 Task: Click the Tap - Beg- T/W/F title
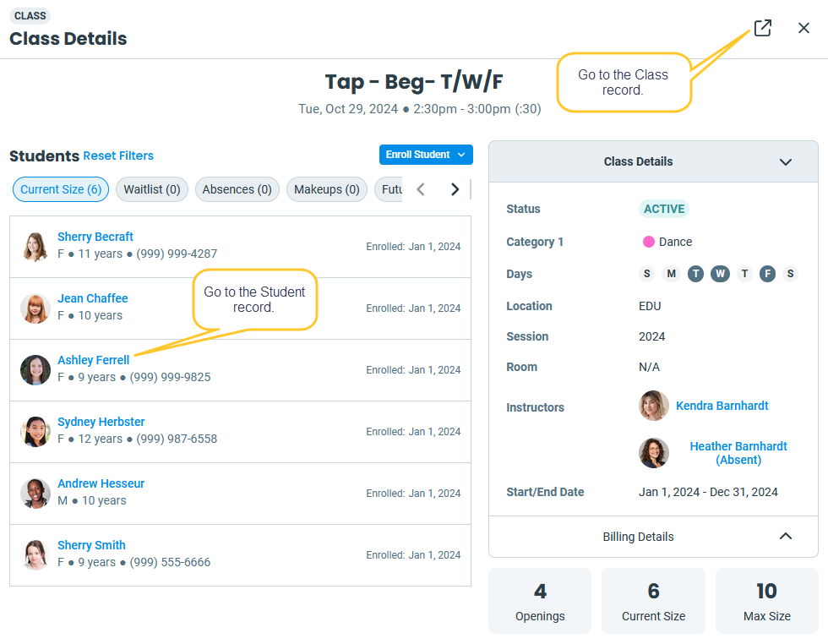tap(414, 82)
